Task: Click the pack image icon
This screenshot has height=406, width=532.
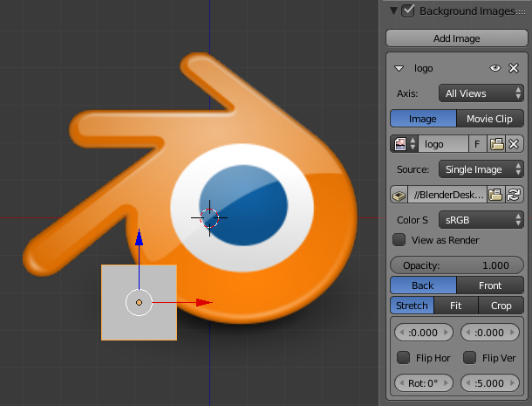Action: [399, 195]
